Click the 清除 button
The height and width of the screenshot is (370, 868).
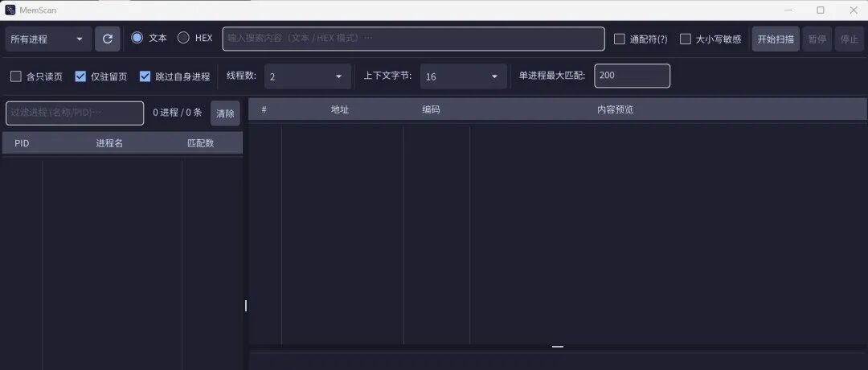[225, 113]
